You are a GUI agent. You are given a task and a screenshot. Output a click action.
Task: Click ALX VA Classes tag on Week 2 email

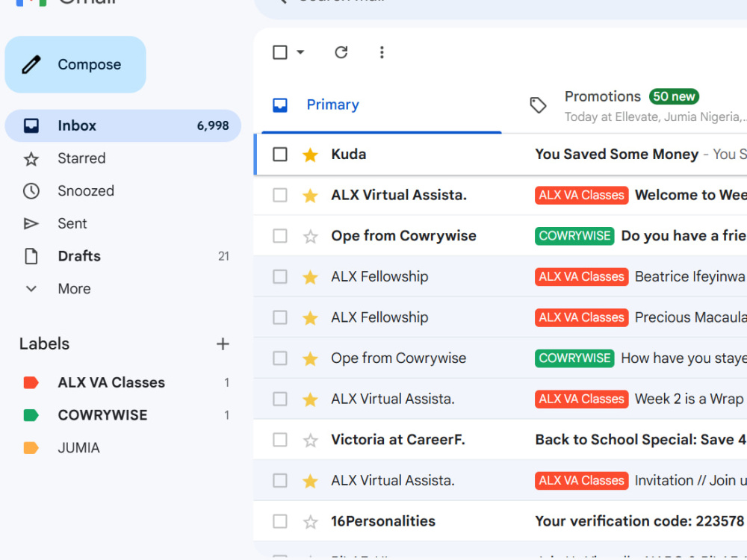tap(582, 399)
